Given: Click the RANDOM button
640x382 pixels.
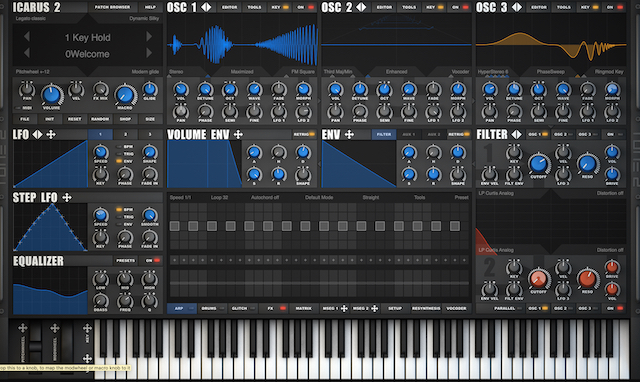Looking at the screenshot, I should pos(100,119).
